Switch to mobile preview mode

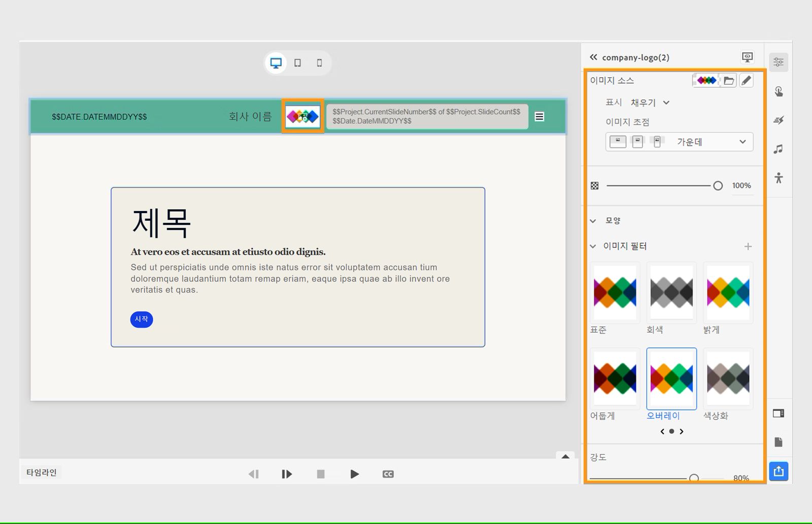[319, 62]
